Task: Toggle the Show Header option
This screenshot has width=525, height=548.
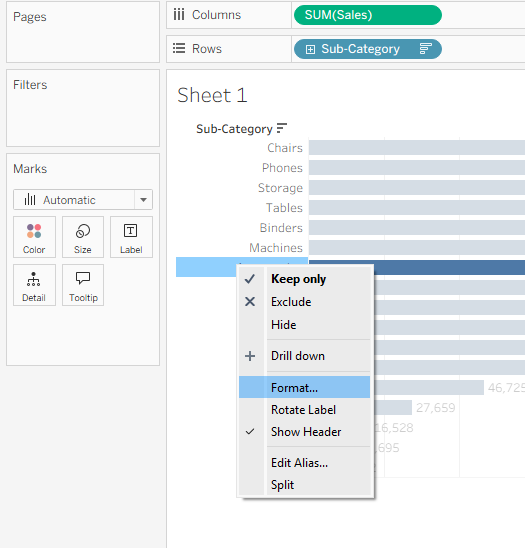Action: 304,432
